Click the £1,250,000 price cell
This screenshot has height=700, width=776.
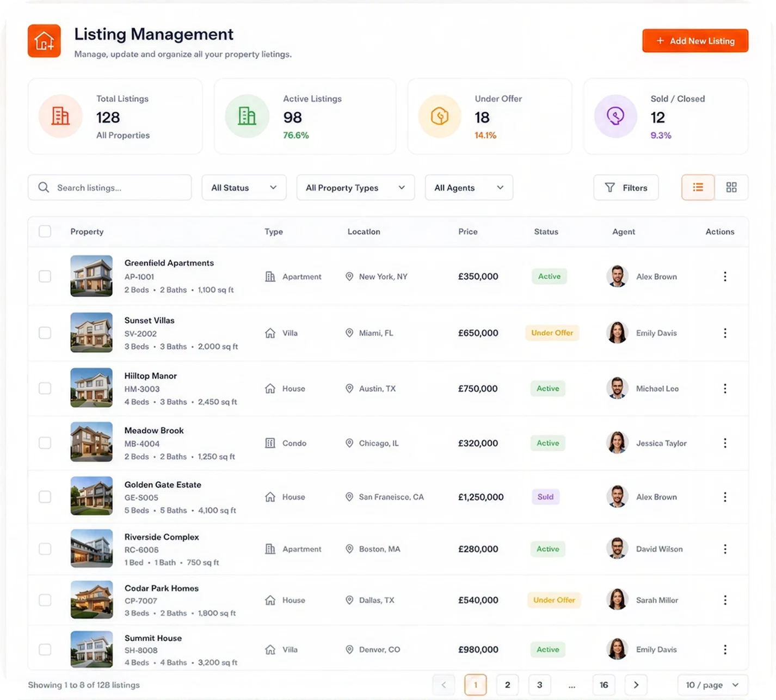coord(481,497)
